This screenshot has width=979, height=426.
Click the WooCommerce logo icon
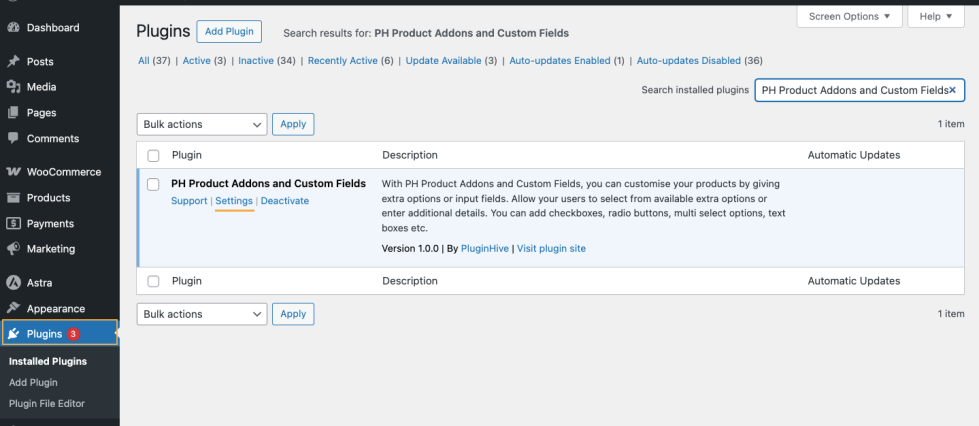[x=14, y=172]
